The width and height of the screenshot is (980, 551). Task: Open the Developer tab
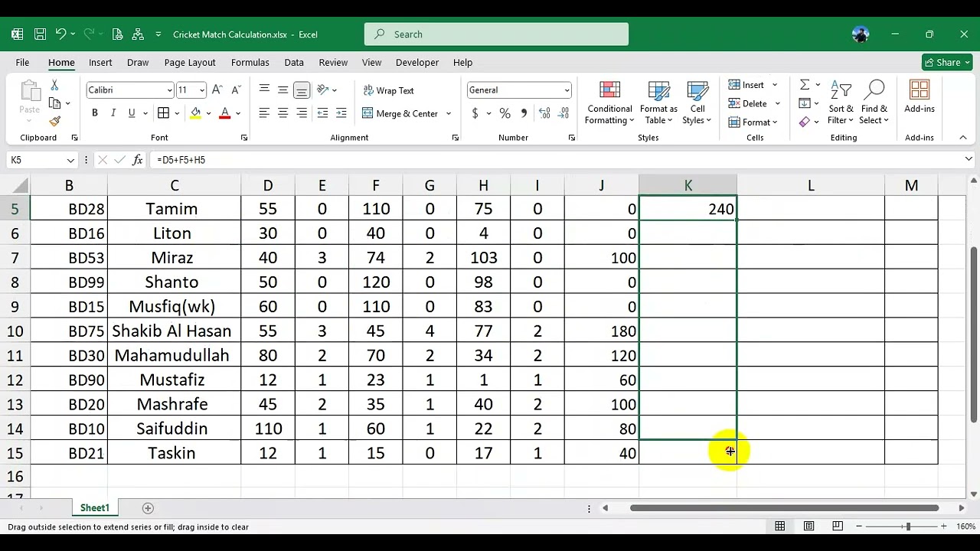point(417,63)
